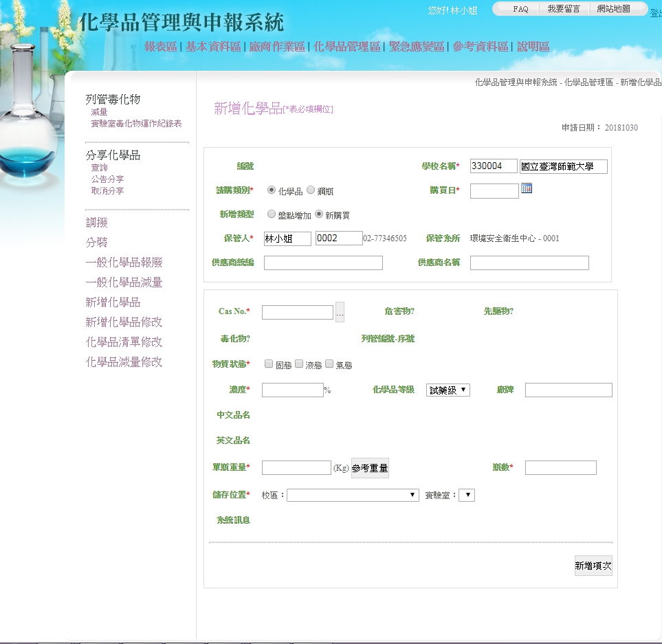Select the 鋼瓶 request type radio
The height and width of the screenshot is (644, 662).
(x=311, y=190)
